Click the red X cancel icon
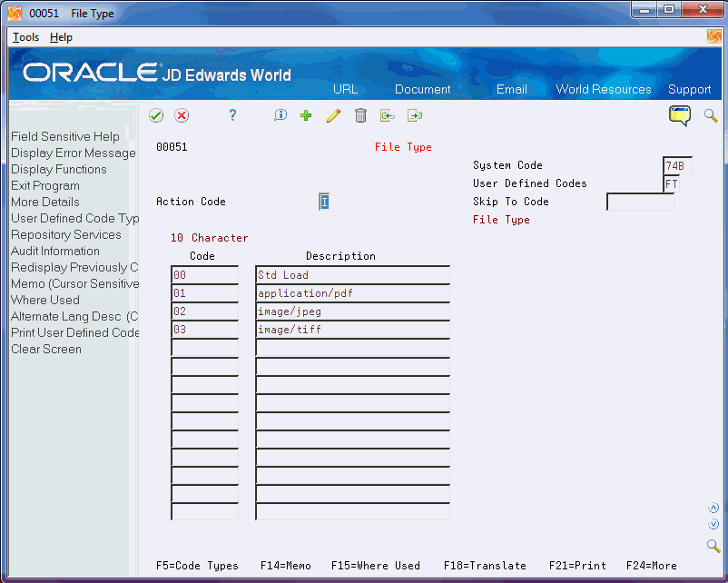Viewport: 728px width, 583px height. pyautogui.click(x=182, y=115)
